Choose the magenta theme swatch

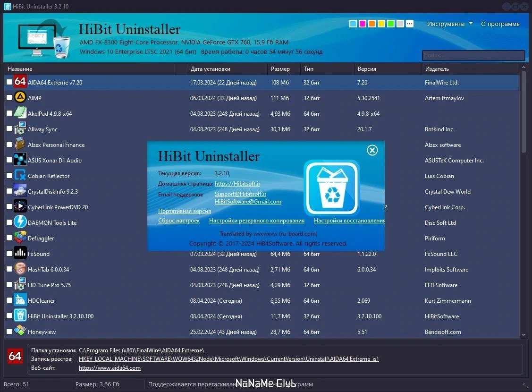[363, 24]
